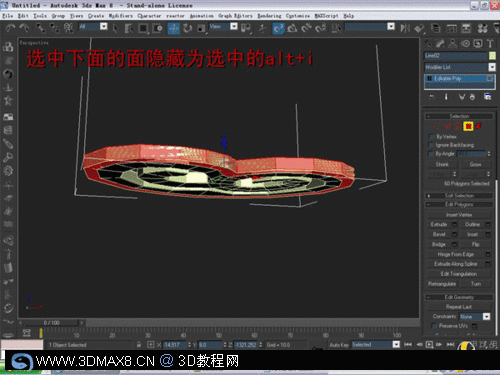Open the MAXScript menu

327,16
